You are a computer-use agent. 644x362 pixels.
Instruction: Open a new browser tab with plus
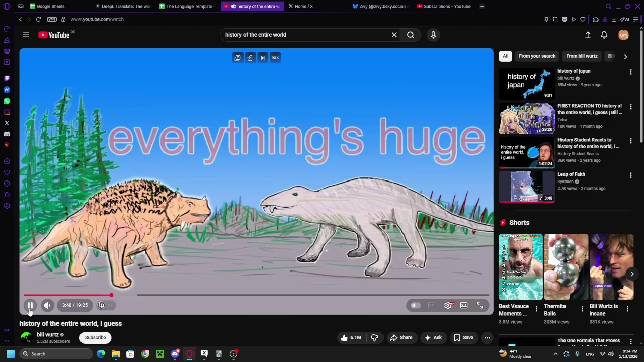tap(482, 6)
